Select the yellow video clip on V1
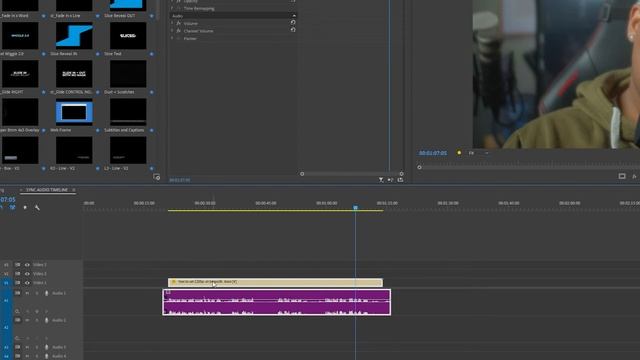The image size is (640, 360). [x=275, y=282]
